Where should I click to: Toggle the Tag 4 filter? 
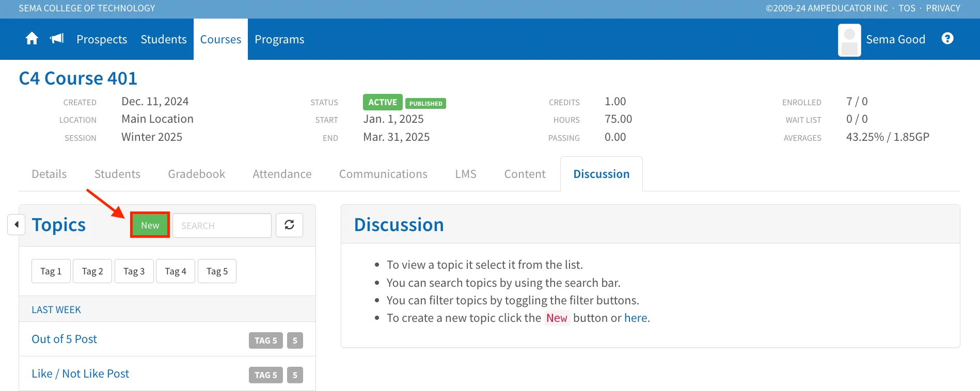tap(176, 271)
